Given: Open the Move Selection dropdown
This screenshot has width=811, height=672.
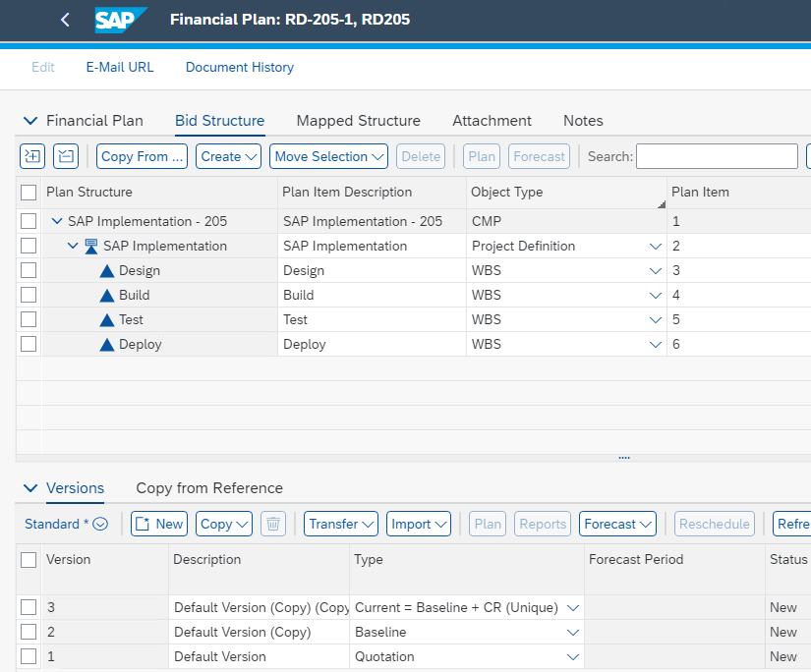Looking at the screenshot, I should (328, 156).
